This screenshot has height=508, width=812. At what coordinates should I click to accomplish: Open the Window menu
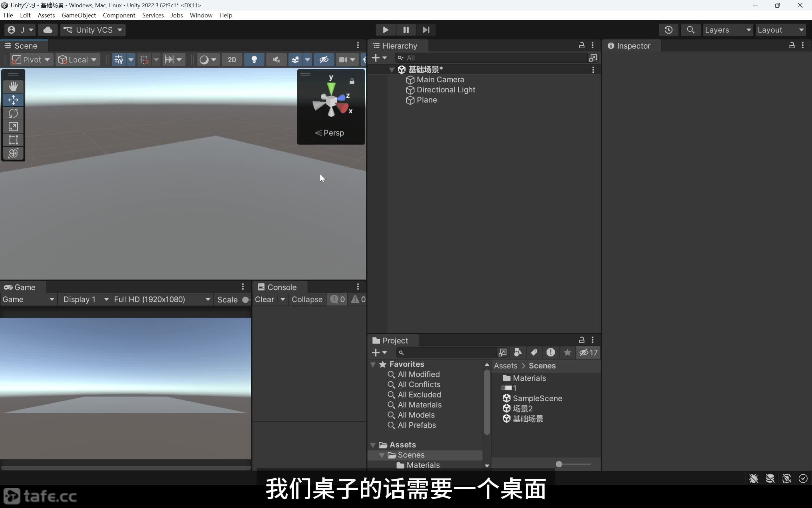point(201,15)
